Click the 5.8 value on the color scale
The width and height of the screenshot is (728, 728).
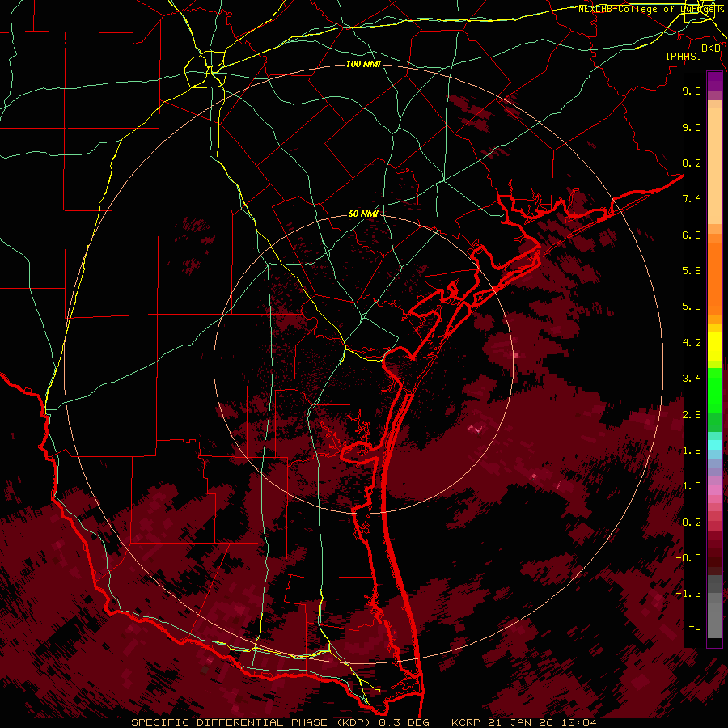coord(692,271)
